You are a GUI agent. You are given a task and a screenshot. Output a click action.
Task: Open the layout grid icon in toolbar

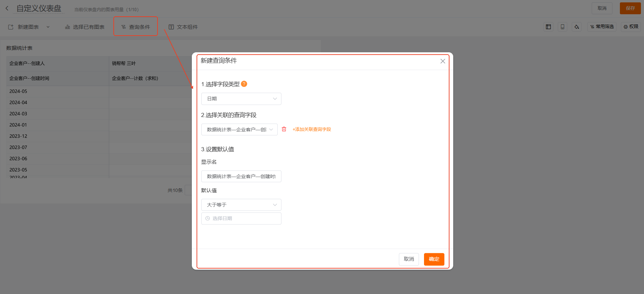[548, 27]
